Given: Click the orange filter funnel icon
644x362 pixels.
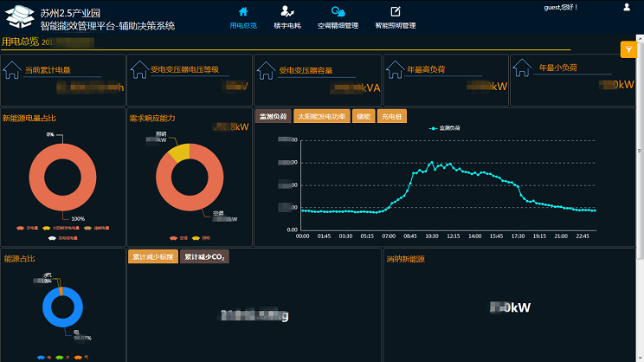Looking at the screenshot, I should tap(629, 49).
